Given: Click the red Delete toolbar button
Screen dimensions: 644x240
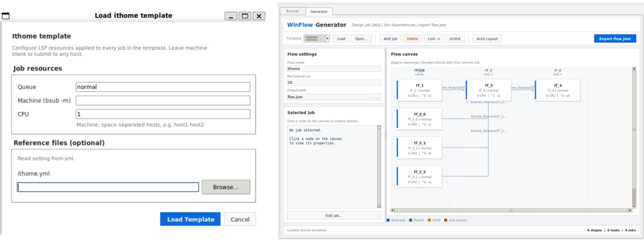Looking at the screenshot, I should click(x=412, y=38).
